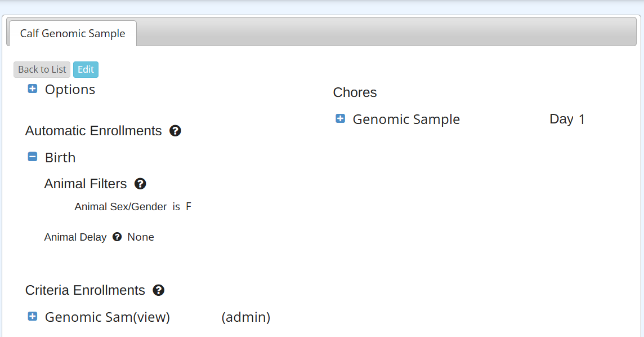Viewport: 644px width, 337px height.
Task: Click the Options section label
Action: (x=70, y=90)
